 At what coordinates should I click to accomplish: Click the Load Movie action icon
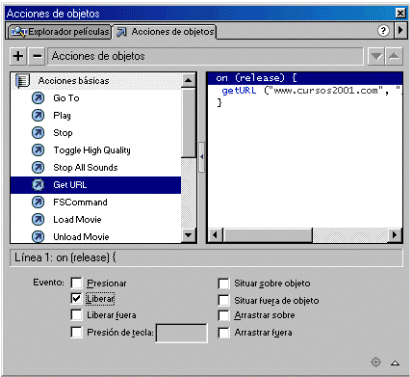pos(38,219)
